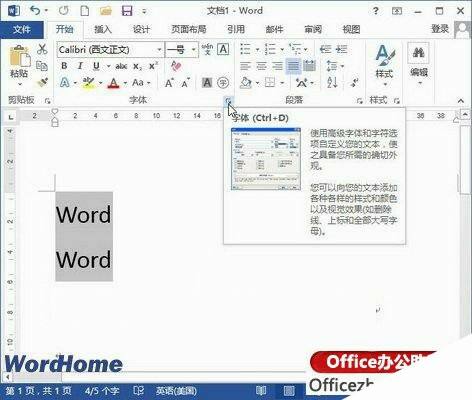
Task: Click the Distributed alignment icon
Action: tap(309, 66)
